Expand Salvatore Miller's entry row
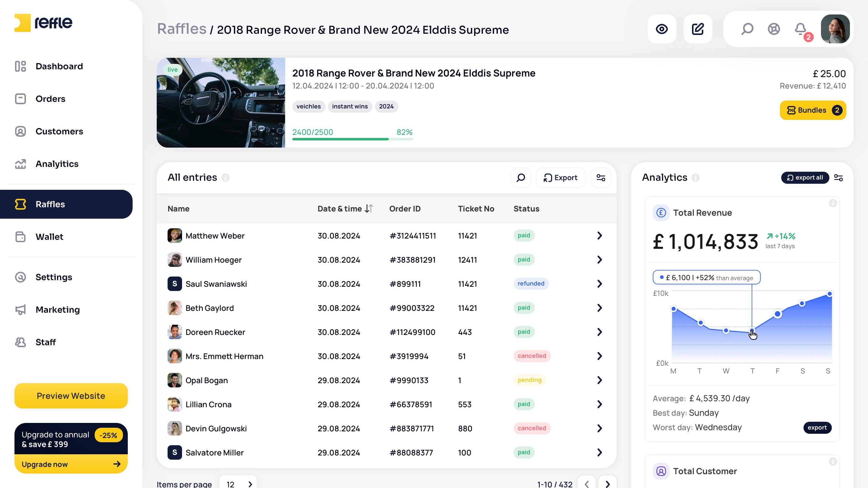 tap(599, 452)
